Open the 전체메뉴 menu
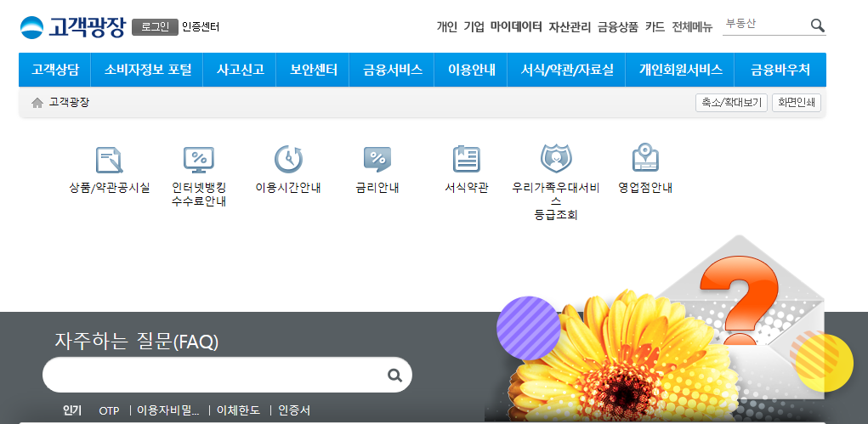The width and height of the screenshot is (868, 424). pyautogui.click(x=692, y=27)
